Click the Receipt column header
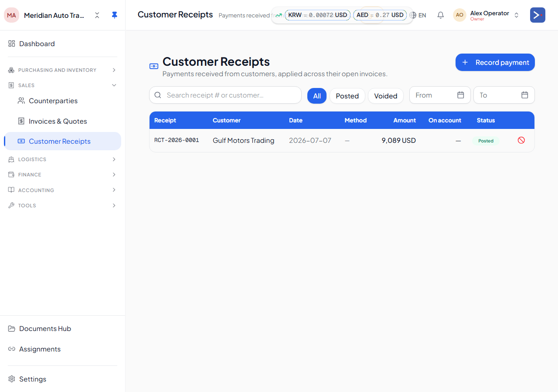Image resolution: width=558 pixels, height=392 pixels. (165, 120)
